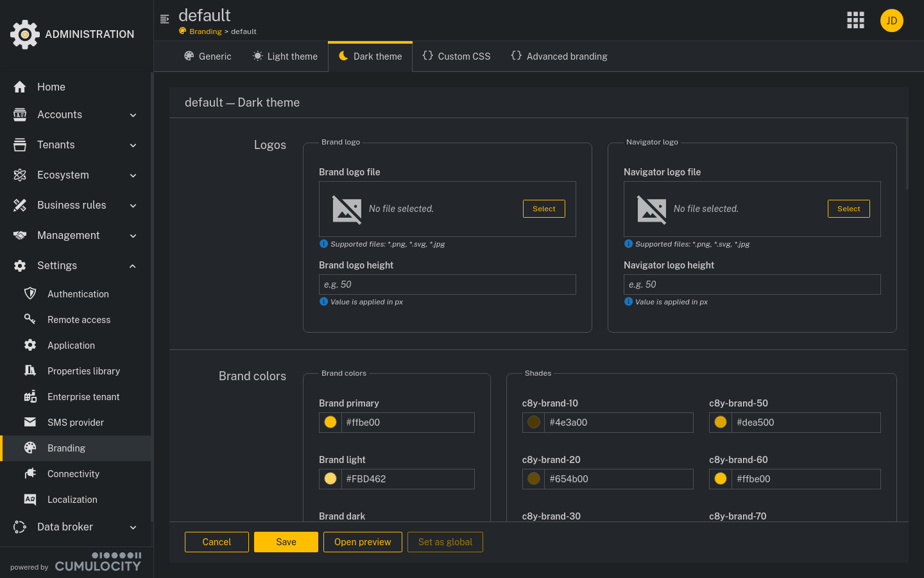Image resolution: width=924 pixels, height=578 pixels.
Task: Open the Custom CSS tab
Action: (x=456, y=57)
